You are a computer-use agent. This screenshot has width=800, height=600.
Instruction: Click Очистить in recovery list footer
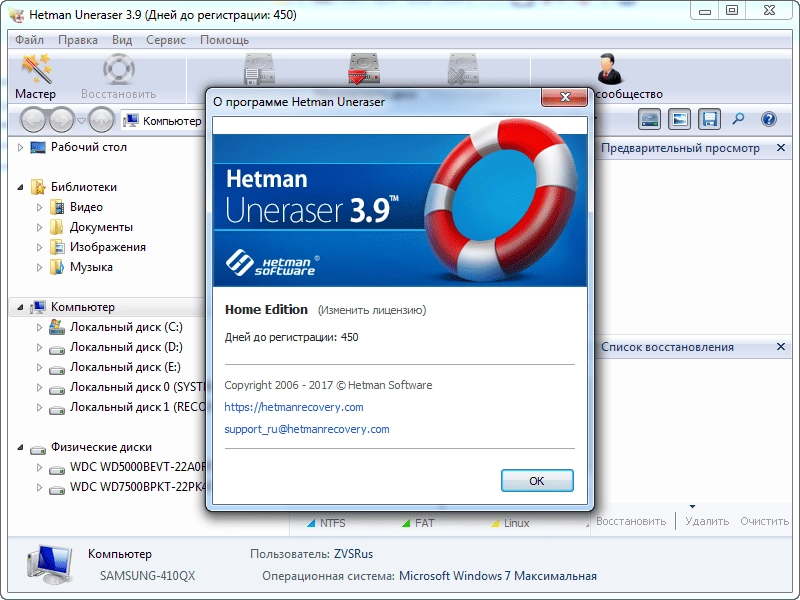764,521
